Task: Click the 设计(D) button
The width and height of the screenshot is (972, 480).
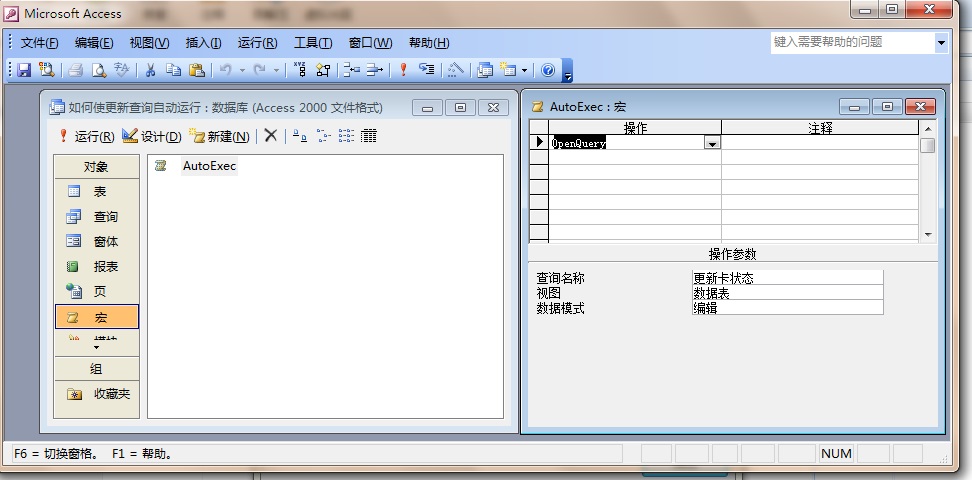Action: (x=152, y=136)
